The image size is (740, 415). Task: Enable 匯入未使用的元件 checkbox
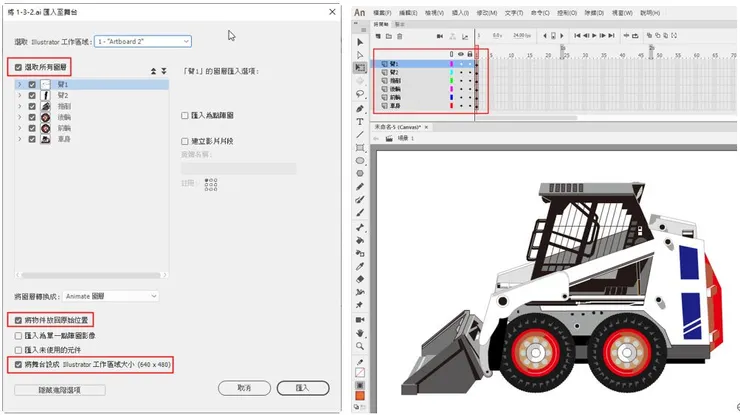pos(18,350)
